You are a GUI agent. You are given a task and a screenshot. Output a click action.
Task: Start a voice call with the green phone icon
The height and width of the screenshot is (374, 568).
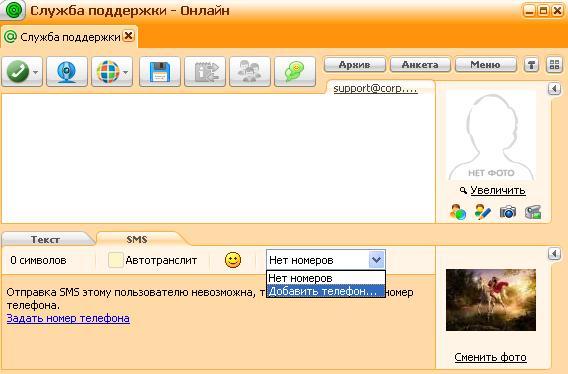pyautogui.click(x=18, y=71)
